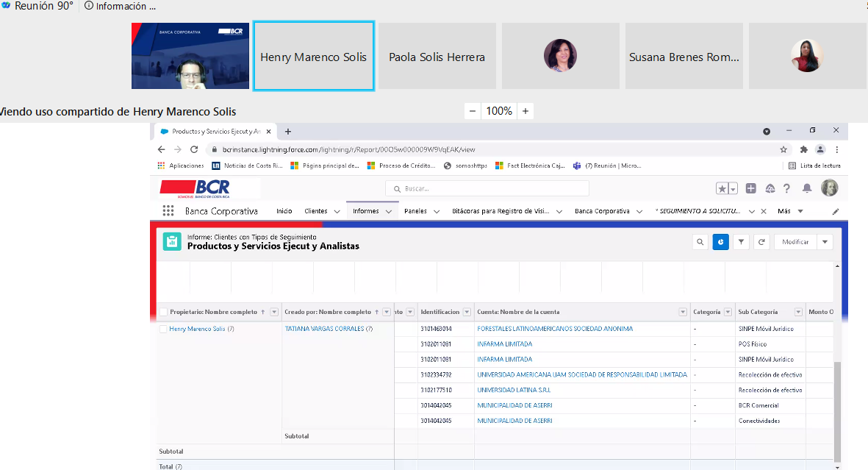Open FORESTALES LATINOAMERICANOS SOCIEDAD ANONIMA account link
The height and width of the screenshot is (470, 868).
click(555, 329)
